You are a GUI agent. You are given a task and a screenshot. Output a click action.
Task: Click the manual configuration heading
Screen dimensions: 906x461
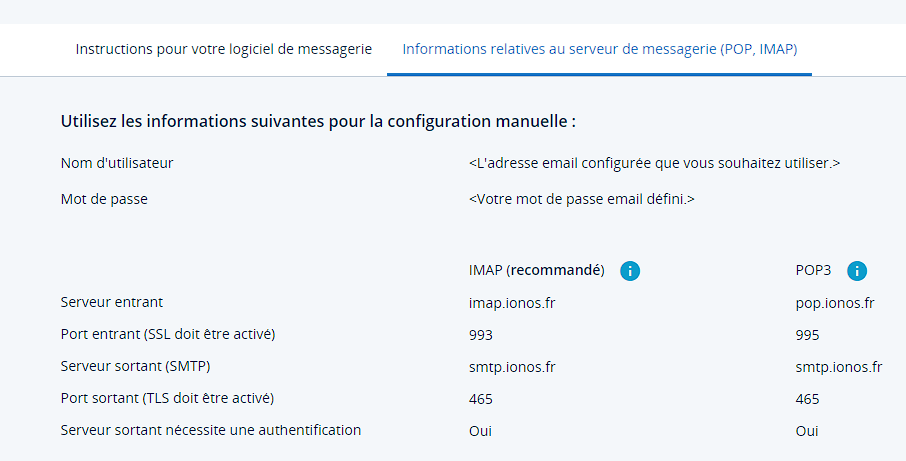(318, 122)
